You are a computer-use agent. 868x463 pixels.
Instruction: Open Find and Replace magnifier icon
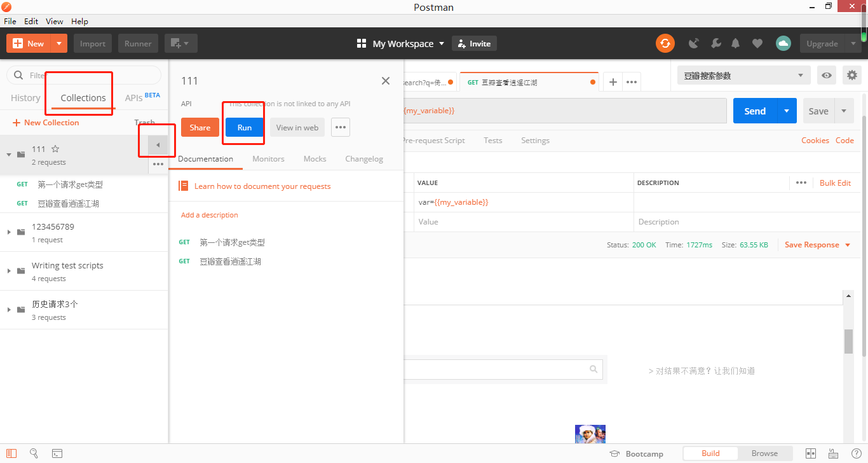coord(34,453)
